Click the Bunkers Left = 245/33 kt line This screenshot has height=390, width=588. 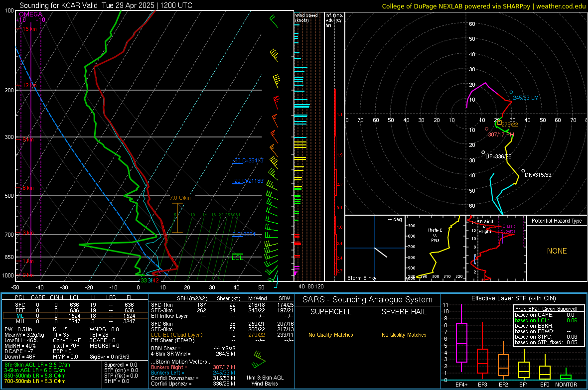[193, 373]
